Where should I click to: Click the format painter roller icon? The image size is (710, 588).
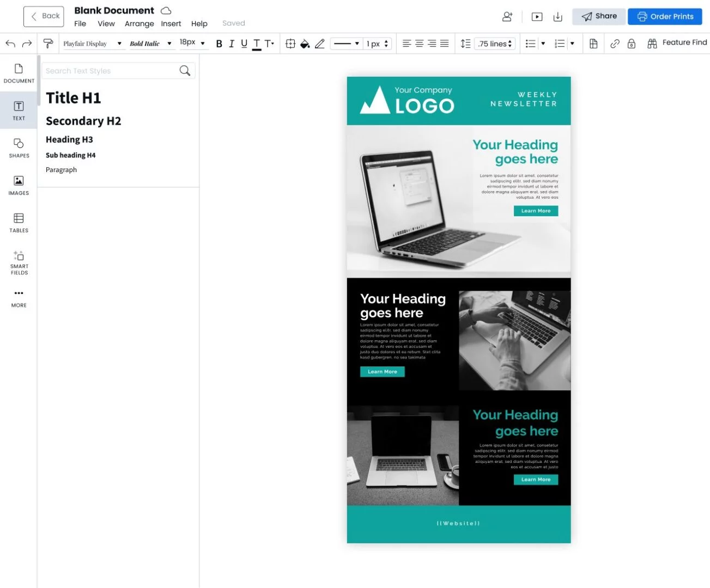coord(48,44)
